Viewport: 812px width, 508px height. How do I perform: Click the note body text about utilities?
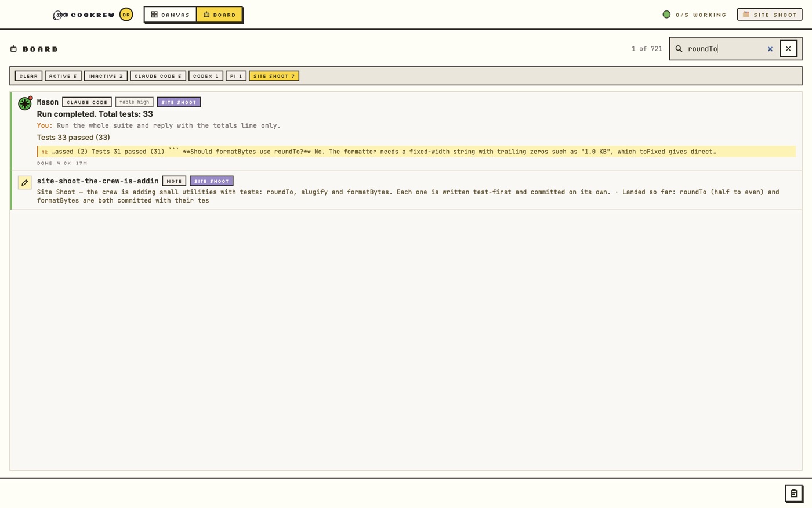point(408,196)
